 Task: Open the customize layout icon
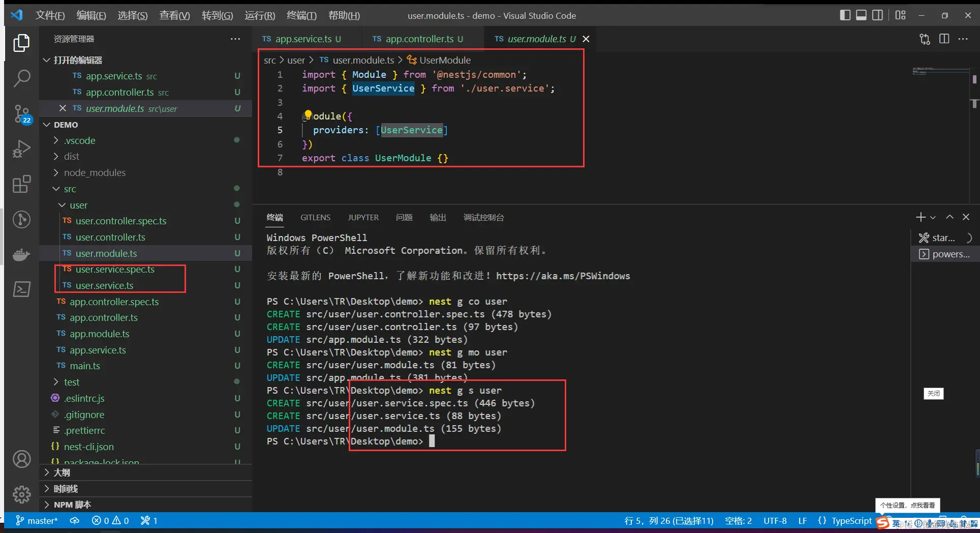point(901,15)
